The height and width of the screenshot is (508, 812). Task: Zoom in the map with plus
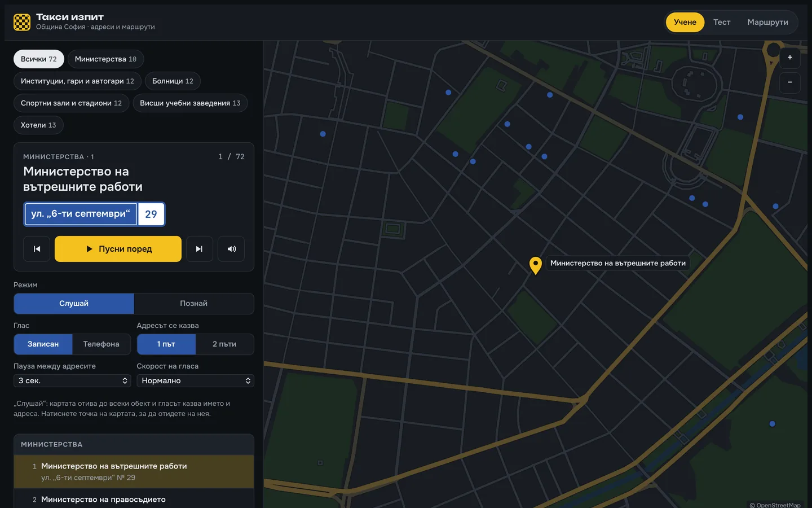click(790, 58)
